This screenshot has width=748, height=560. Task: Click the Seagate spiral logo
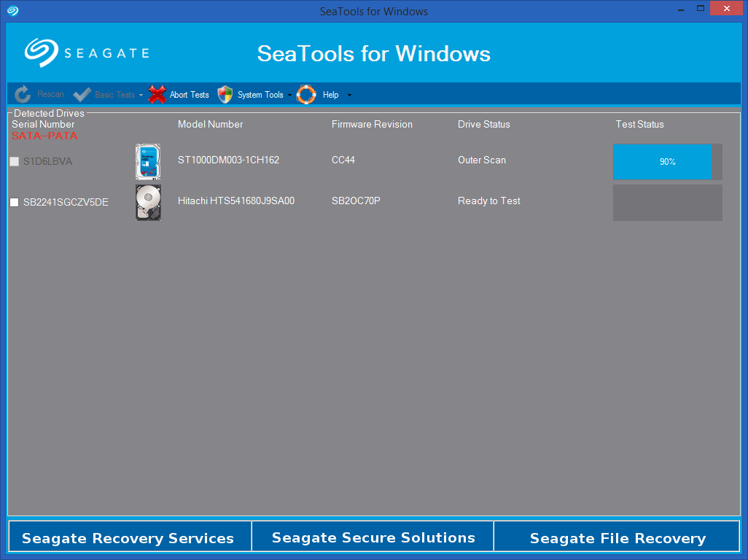pos(43,52)
